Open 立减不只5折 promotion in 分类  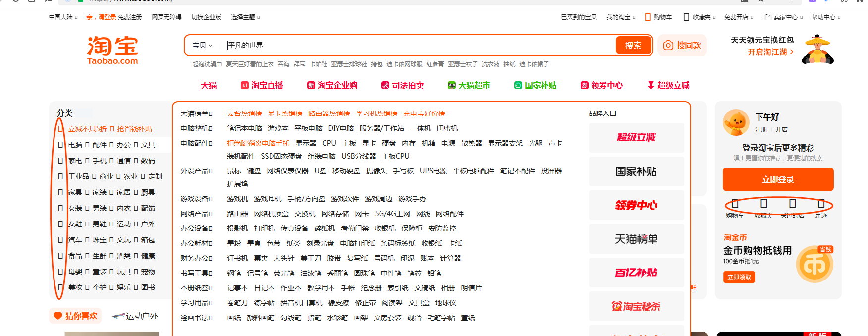pyautogui.click(x=88, y=129)
